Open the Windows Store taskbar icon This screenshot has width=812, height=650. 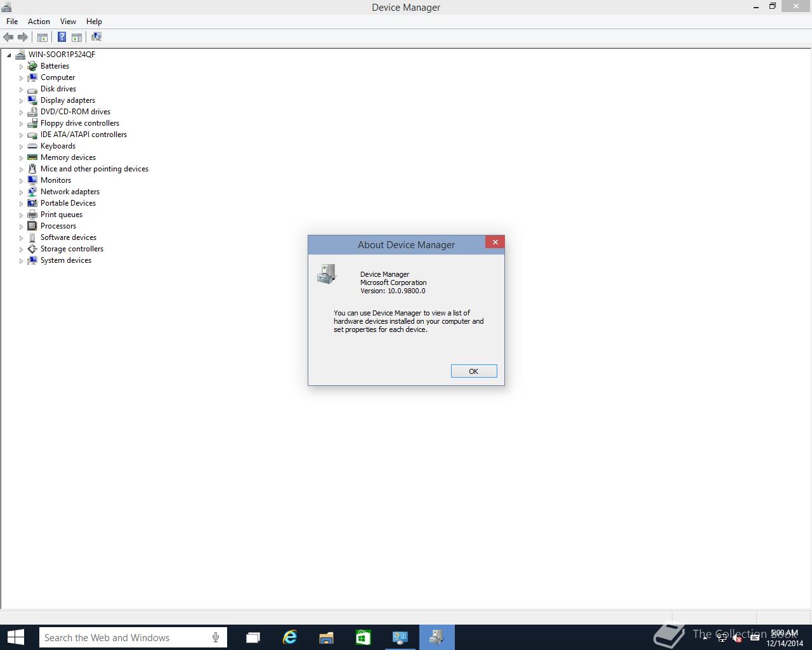point(363,637)
